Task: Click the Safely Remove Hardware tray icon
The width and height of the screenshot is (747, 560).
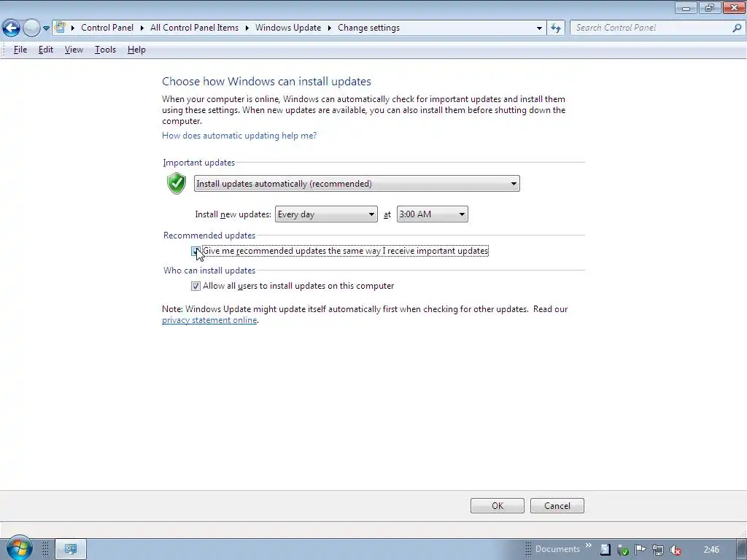Action: tap(622, 550)
